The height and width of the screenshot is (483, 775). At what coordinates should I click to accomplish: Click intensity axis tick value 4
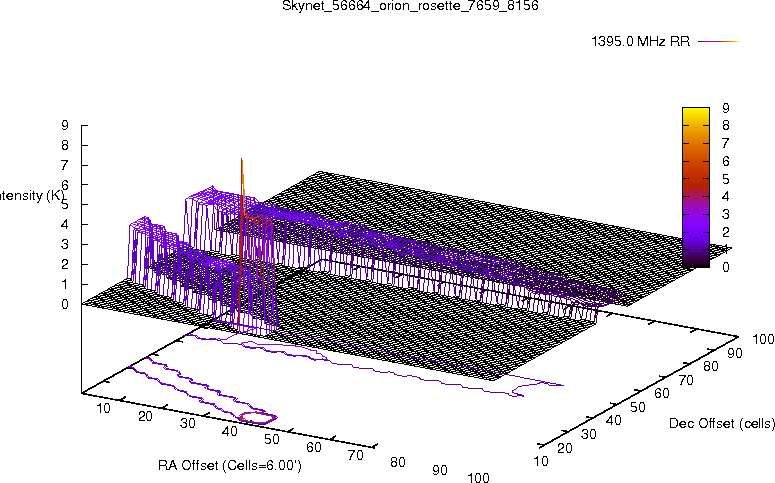65,224
